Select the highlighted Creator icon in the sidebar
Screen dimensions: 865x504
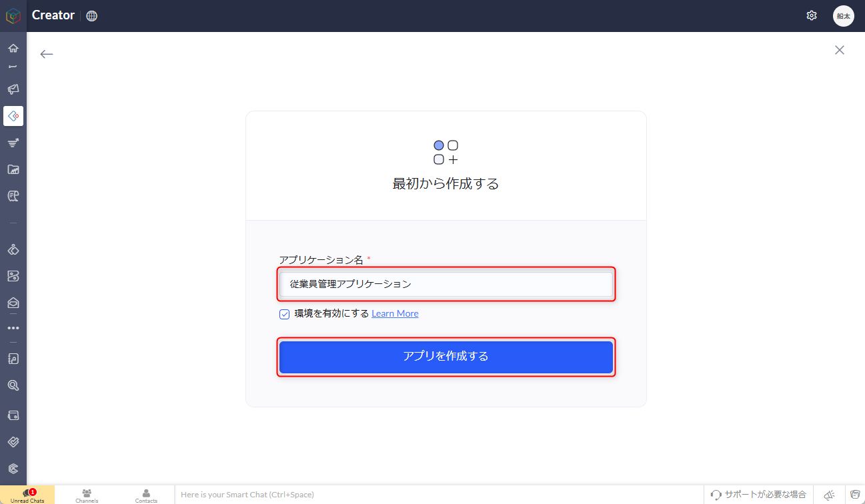[x=13, y=116]
